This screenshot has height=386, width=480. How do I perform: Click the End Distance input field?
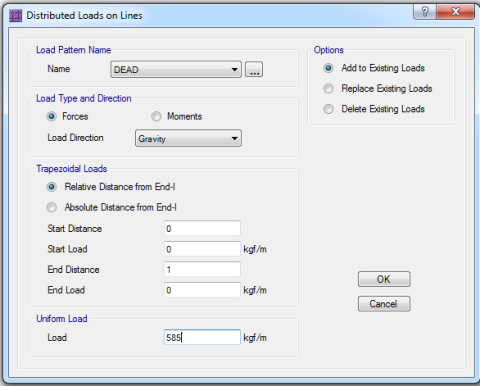coord(202,269)
